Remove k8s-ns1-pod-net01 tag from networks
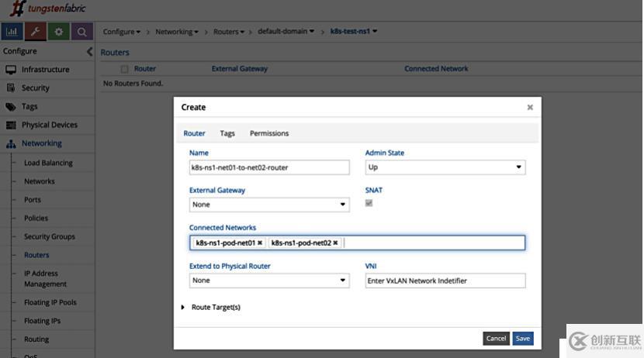The height and width of the screenshot is (358, 644). (260, 243)
